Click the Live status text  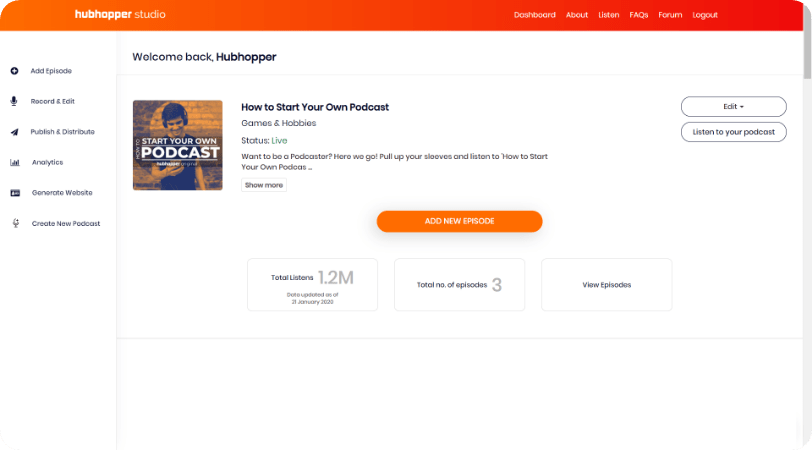click(279, 141)
